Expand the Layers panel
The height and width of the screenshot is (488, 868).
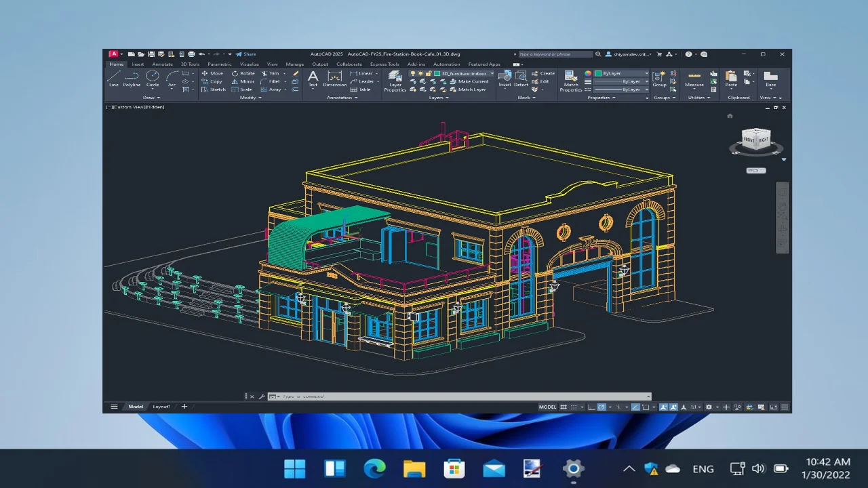438,98
